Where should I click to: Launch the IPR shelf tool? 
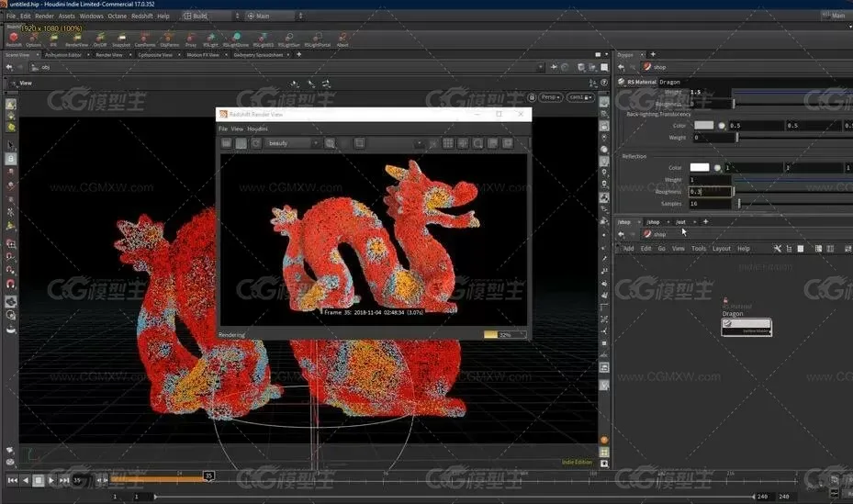coord(53,38)
